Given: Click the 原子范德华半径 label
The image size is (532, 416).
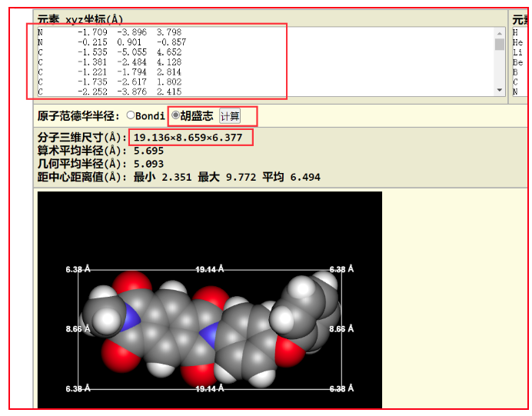Looking at the screenshot, I should [78, 116].
